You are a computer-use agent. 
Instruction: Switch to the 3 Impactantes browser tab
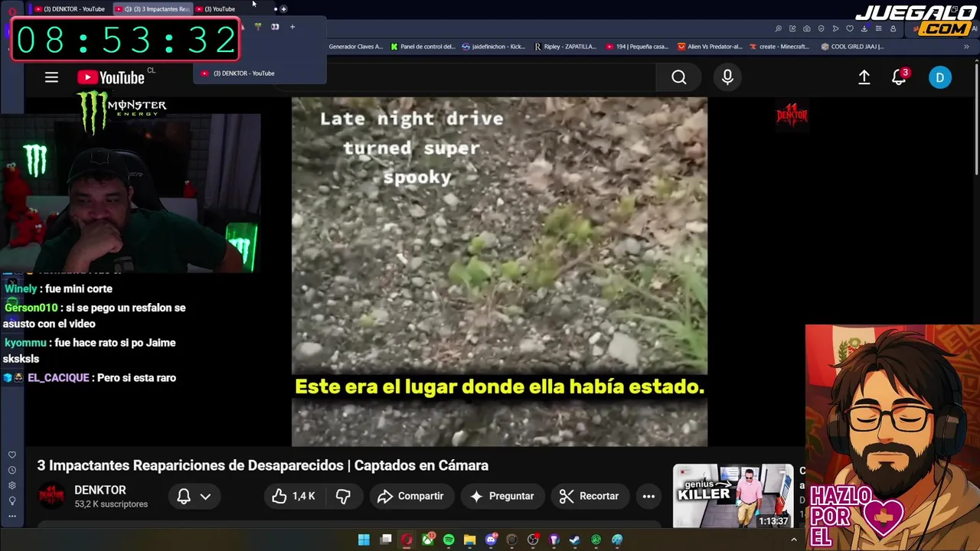click(152, 9)
